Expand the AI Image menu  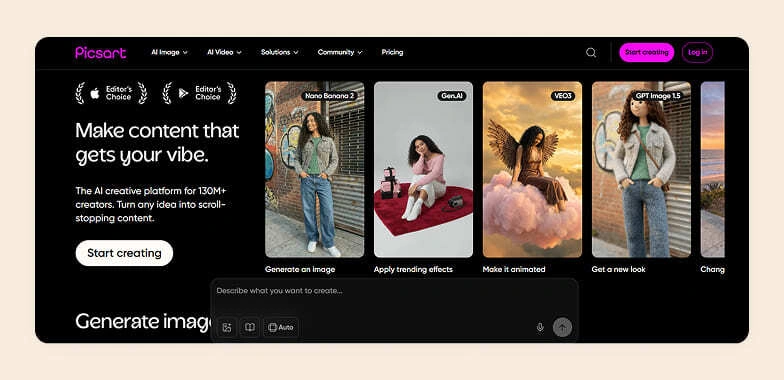pos(170,52)
